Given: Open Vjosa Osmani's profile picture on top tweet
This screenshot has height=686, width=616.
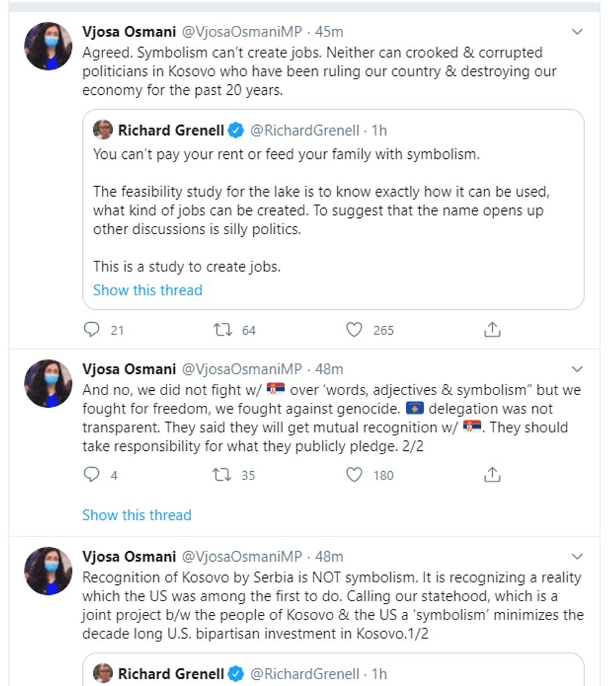Looking at the screenshot, I should coord(48,46).
